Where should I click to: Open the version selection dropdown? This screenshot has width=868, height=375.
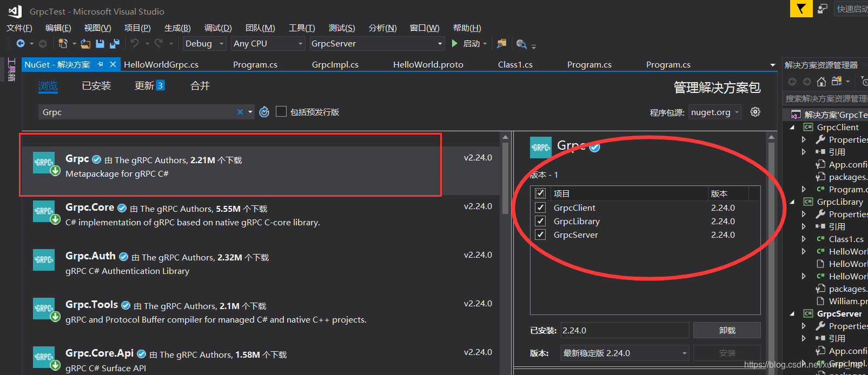[x=625, y=353]
